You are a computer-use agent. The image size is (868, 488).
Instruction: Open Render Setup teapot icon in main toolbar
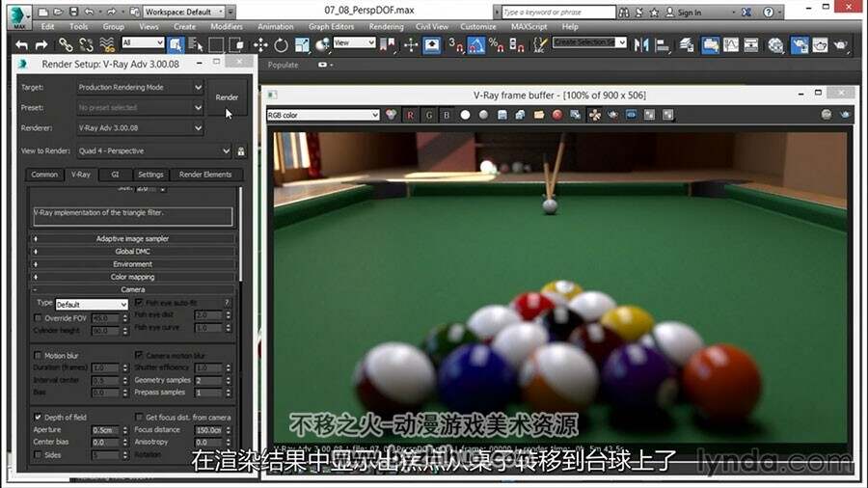[800, 44]
